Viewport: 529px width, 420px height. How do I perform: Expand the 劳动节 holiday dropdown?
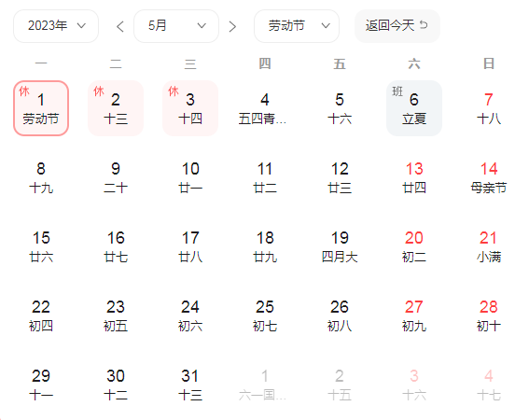coord(297,26)
